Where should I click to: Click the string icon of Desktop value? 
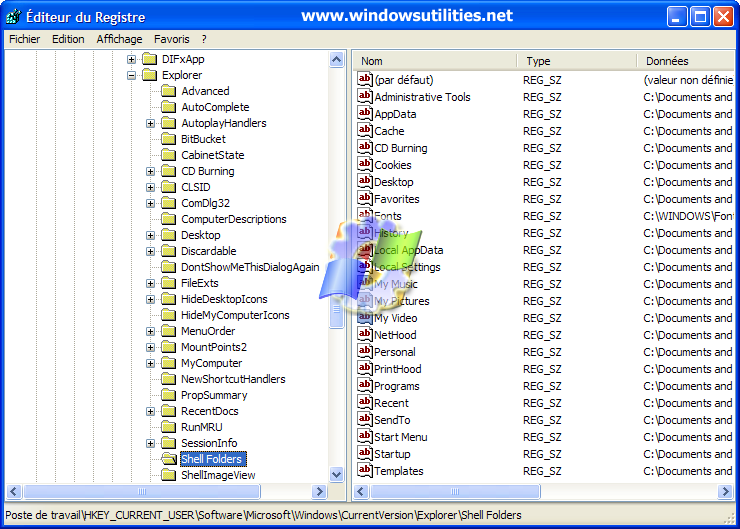click(365, 181)
